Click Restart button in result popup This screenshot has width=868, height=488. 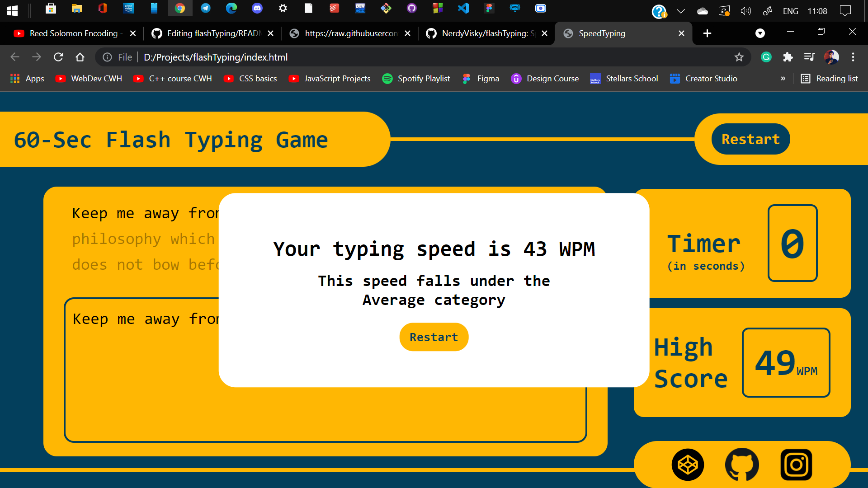pos(434,337)
